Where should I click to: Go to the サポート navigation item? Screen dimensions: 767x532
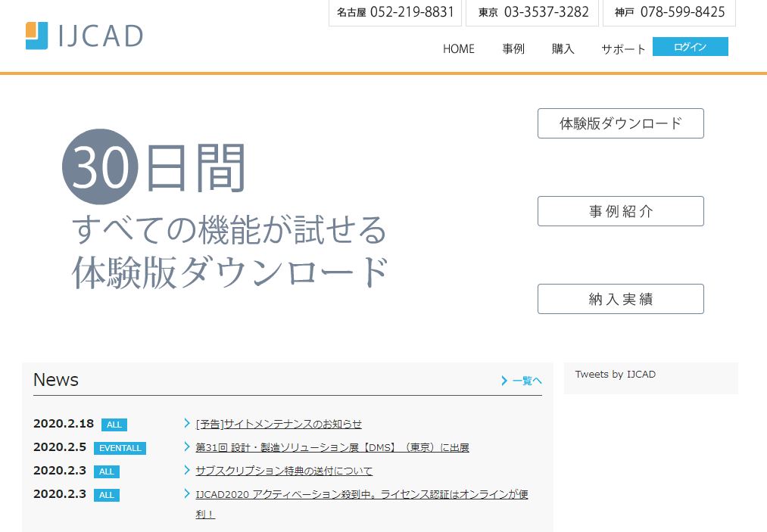point(623,48)
